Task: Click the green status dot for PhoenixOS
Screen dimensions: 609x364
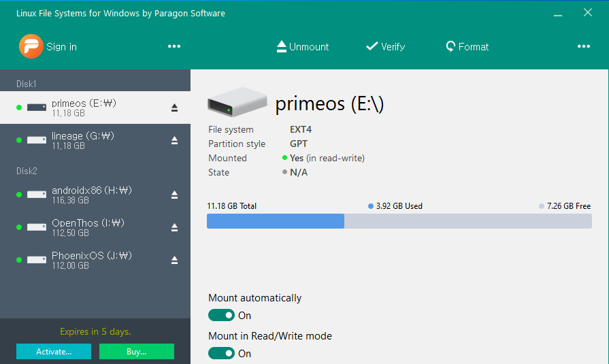Action: coord(18,260)
